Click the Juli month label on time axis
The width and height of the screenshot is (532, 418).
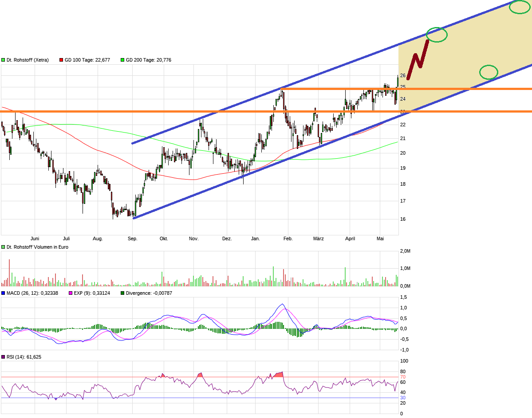pyautogui.click(x=67, y=238)
